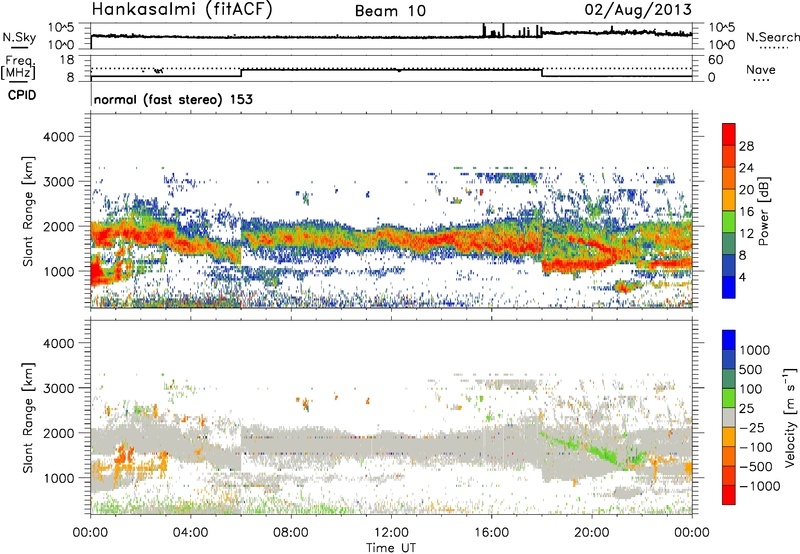Click the '16:00' time tick label
This screenshot has height=554, width=800.
[491, 533]
